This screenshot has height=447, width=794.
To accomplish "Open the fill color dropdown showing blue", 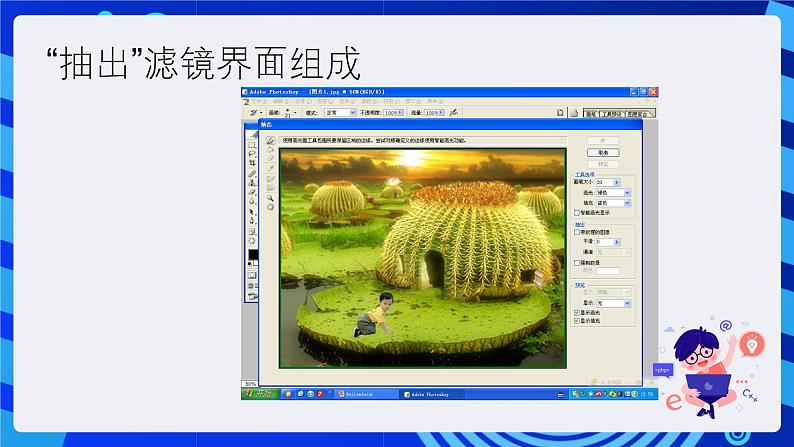I will (x=627, y=203).
